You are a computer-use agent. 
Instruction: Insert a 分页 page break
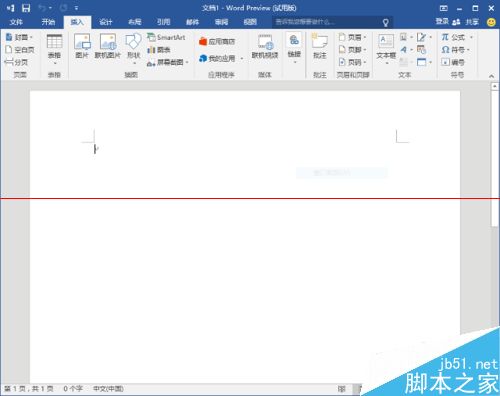pyautogui.click(x=16, y=62)
